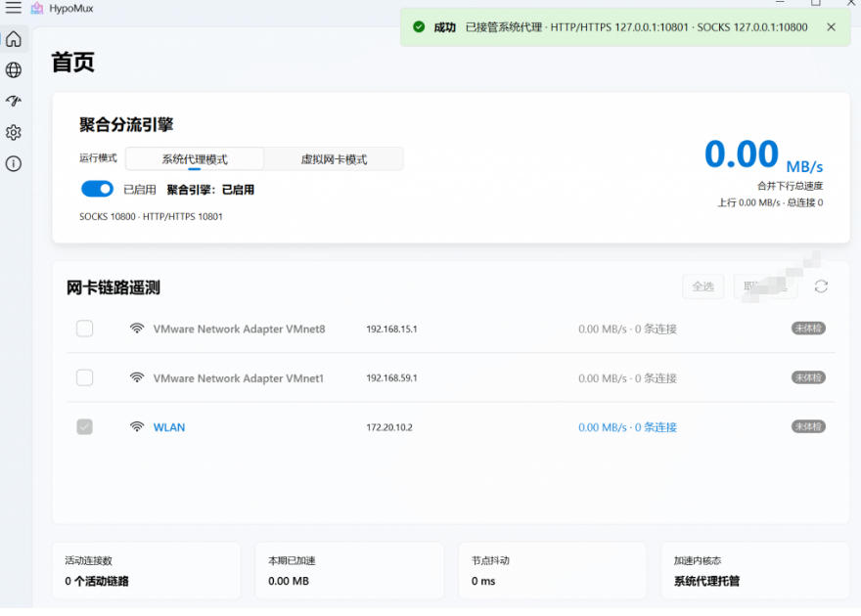The height and width of the screenshot is (616, 861).
Task: Click the 首页 page title
Action: click(x=73, y=62)
